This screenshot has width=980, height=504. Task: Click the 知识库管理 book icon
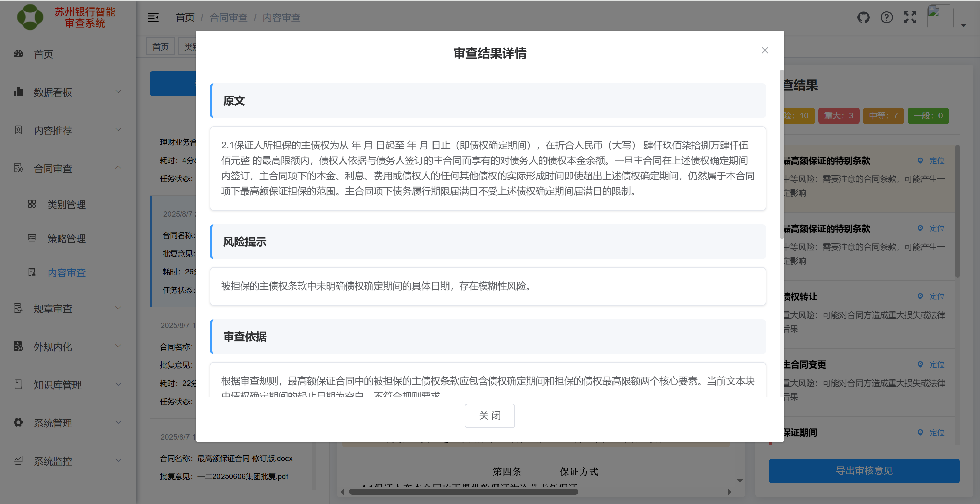click(x=18, y=384)
